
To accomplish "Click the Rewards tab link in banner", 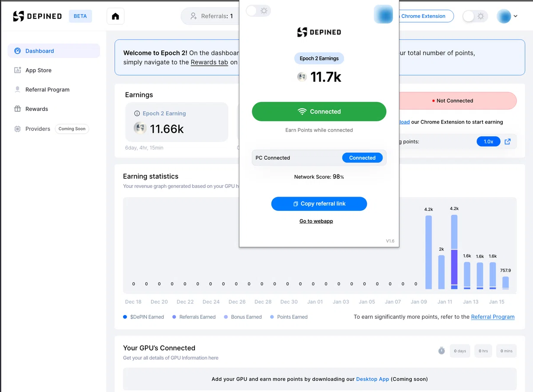I will (x=209, y=62).
